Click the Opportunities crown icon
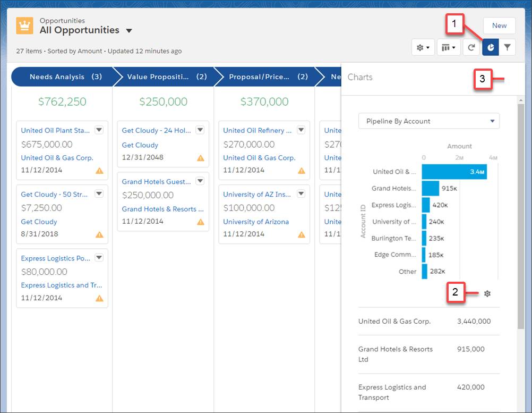Image resolution: width=532 pixels, height=413 pixels. tap(25, 26)
